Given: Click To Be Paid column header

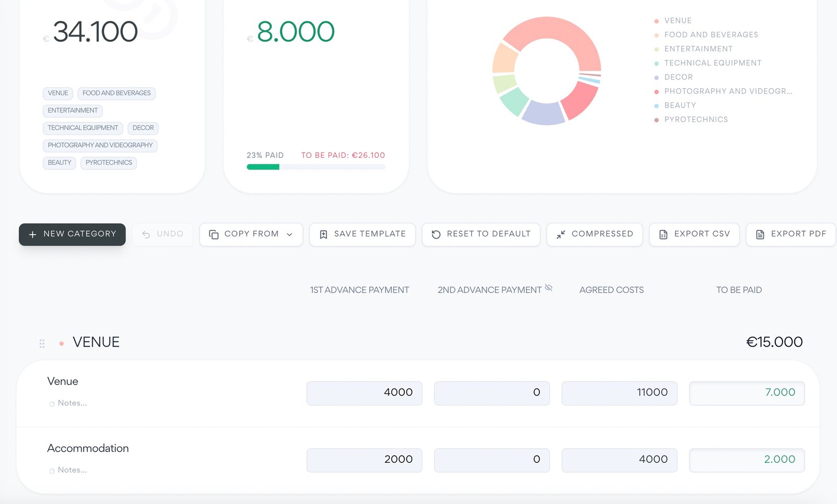Looking at the screenshot, I should pyautogui.click(x=739, y=290).
